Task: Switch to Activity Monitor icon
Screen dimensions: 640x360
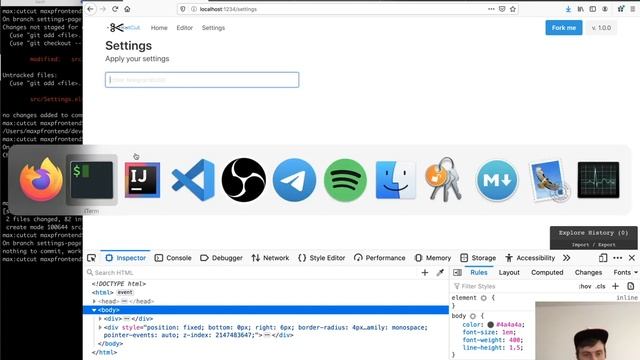Action: point(598,180)
